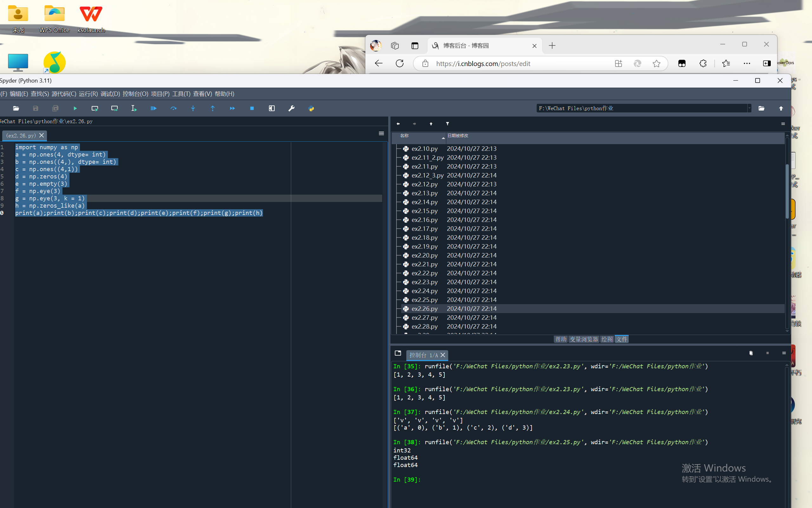Click browser back arrow button

tap(378, 63)
